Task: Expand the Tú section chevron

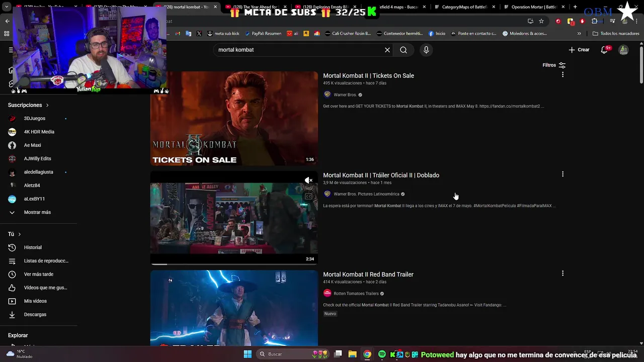Action: click(19, 234)
